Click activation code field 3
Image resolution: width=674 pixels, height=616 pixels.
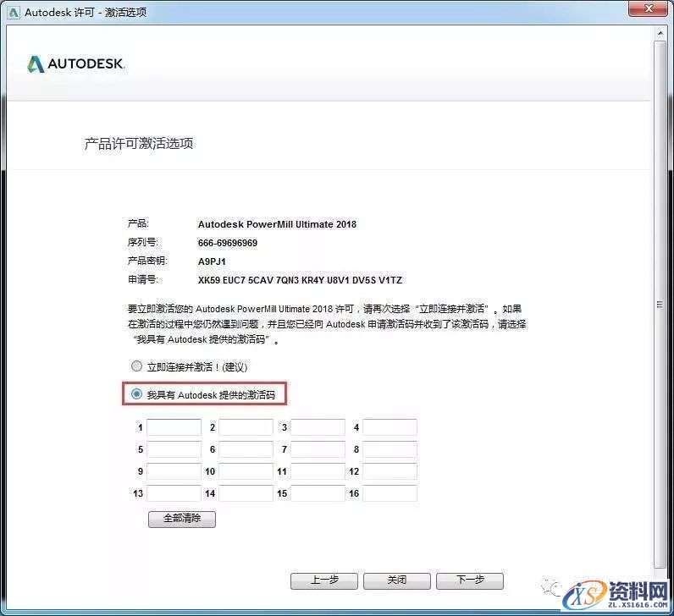tap(318, 427)
